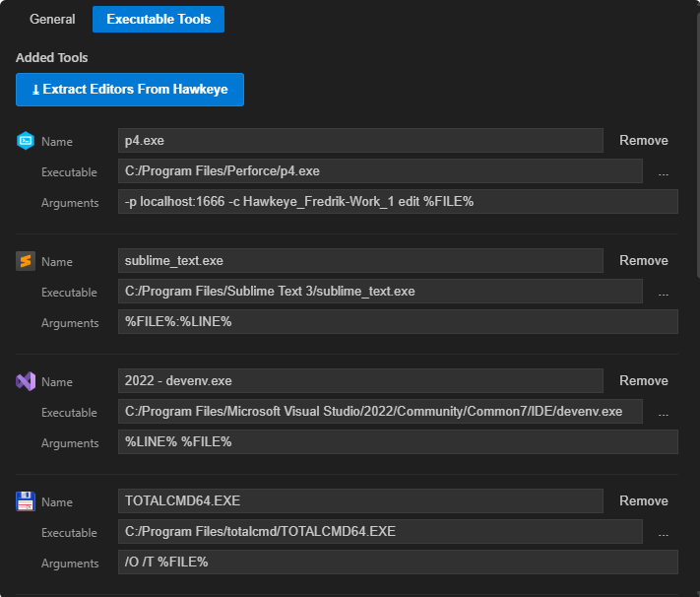Remove the sublime_text.exe tool
This screenshot has width=700, height=597.
click(x=643, y=260)
